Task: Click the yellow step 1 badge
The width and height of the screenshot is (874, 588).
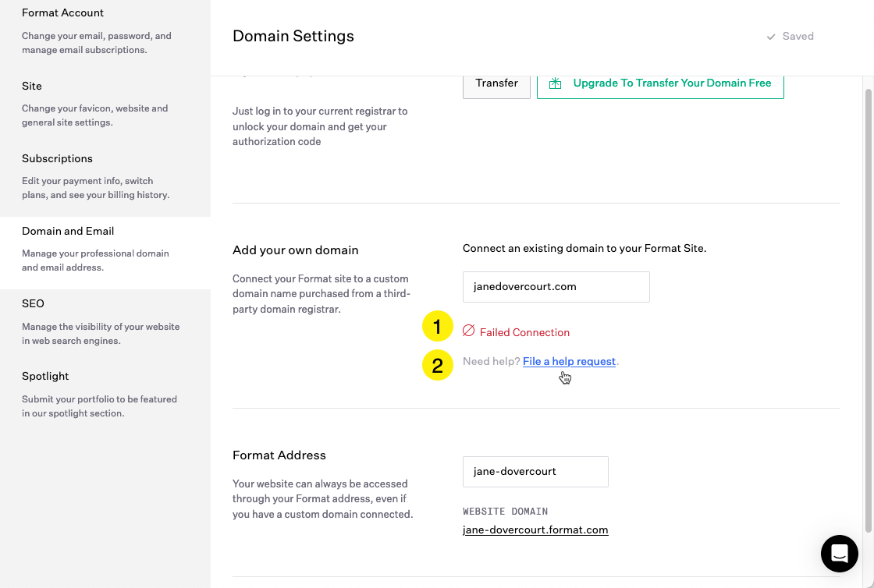Action: point(438,327)
